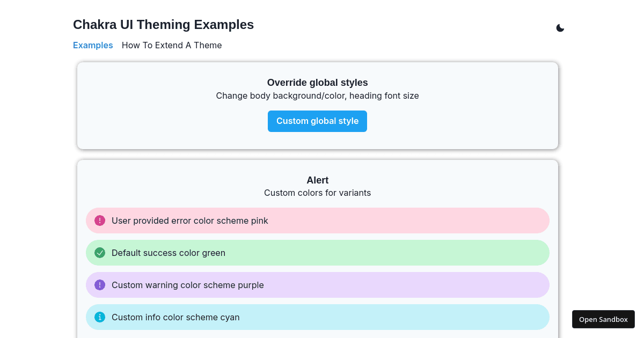Click the purple warning alert message text
The height and width of the screenshot is (338, 644).
(x=188, y=285)
